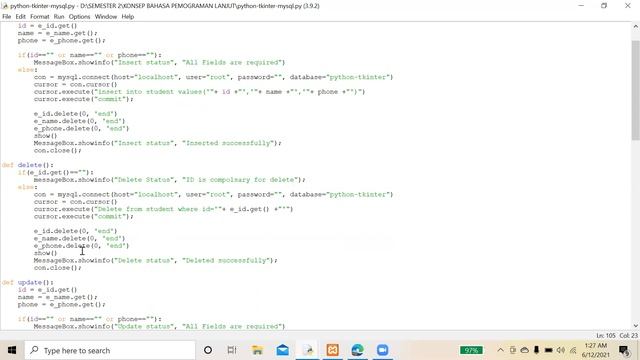640x360 pixels.
Task: Click the 97% battery indicator
Action: pyautogui.click(x=471, y=350)
